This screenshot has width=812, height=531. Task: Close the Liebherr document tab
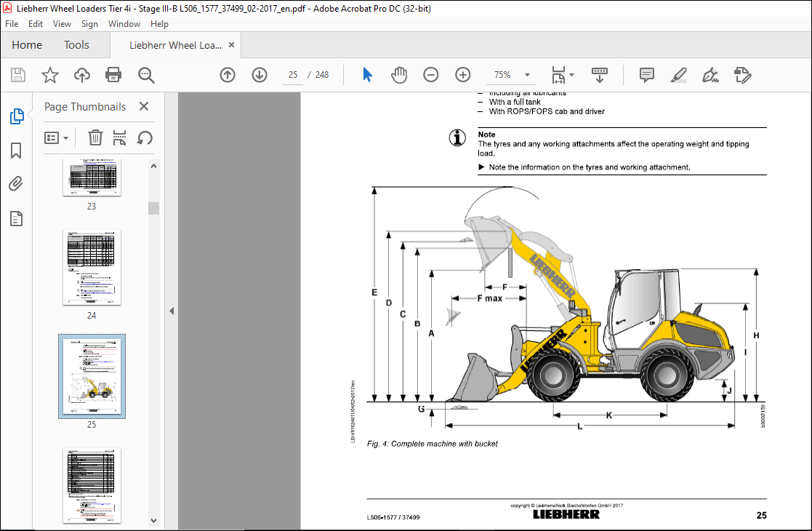[x=231, y=45]
